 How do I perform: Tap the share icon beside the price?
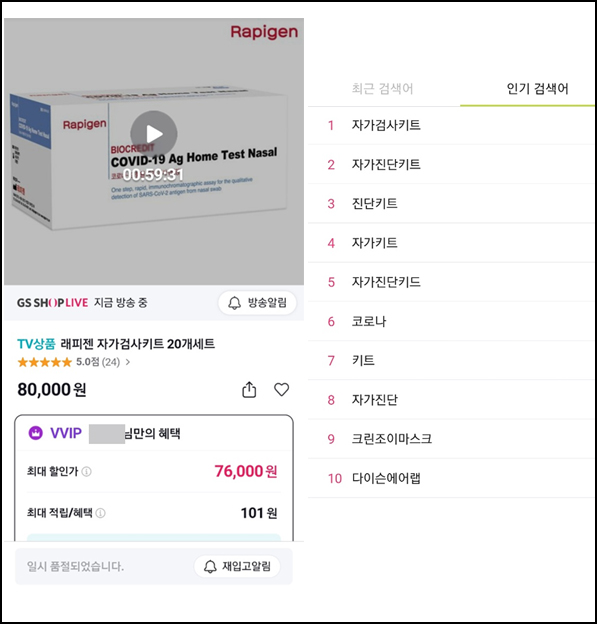[x=249, y=390]
